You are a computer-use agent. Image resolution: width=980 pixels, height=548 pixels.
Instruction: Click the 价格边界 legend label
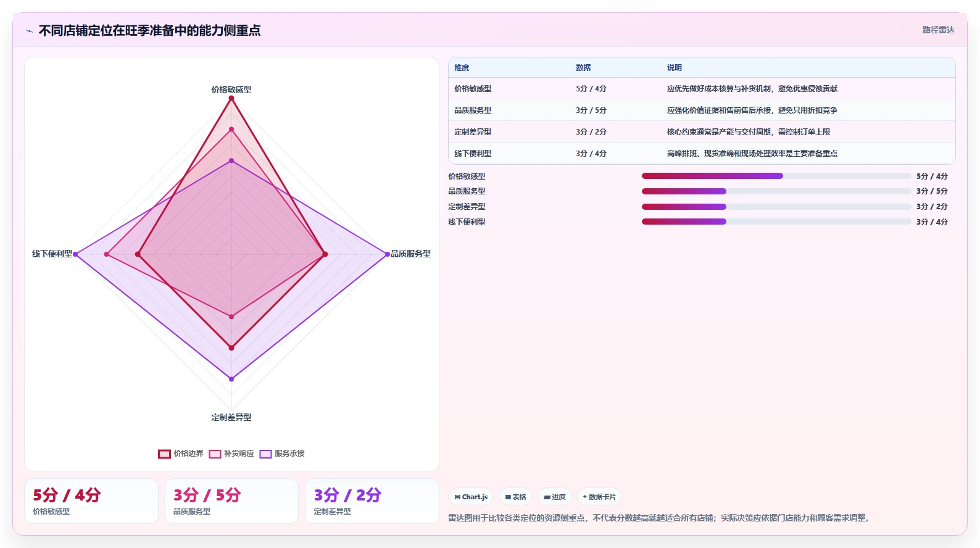pyautogui.click(x=188, y=454)
